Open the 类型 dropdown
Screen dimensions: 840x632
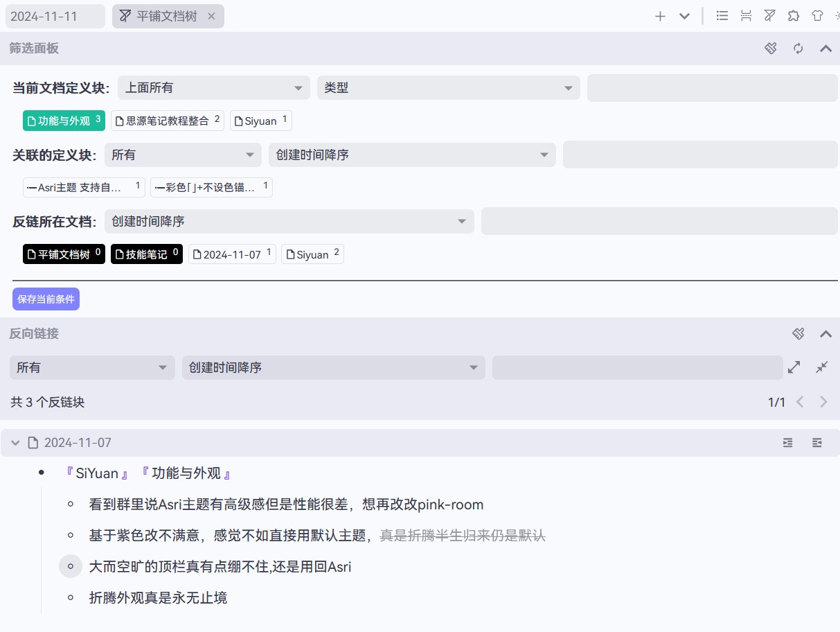[x=448, y=87]
